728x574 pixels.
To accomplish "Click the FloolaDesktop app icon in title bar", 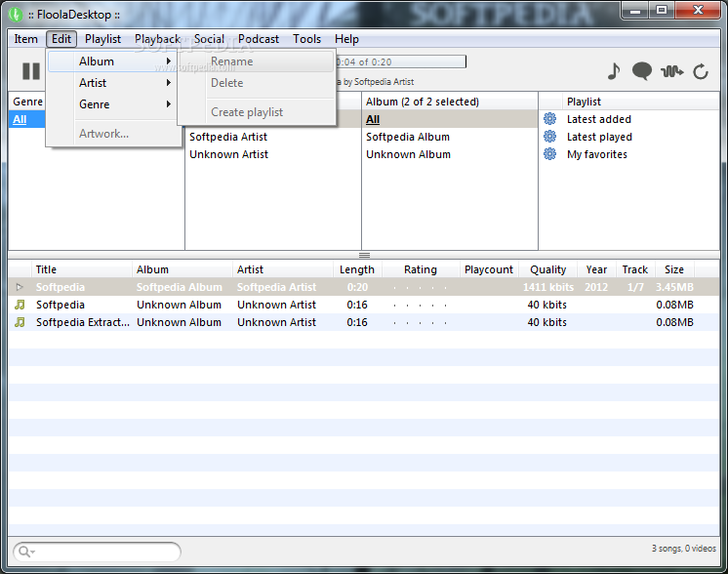I will (x=16, y=15).
